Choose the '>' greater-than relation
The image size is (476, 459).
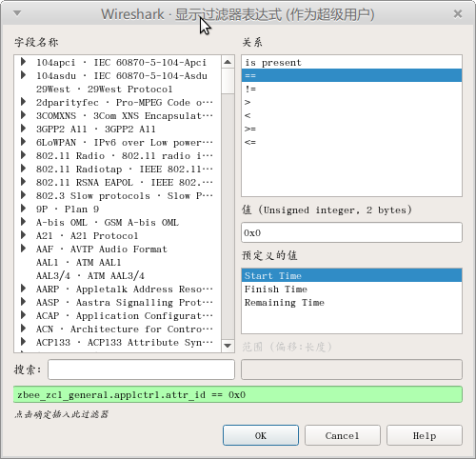click(x=351, y=102)
